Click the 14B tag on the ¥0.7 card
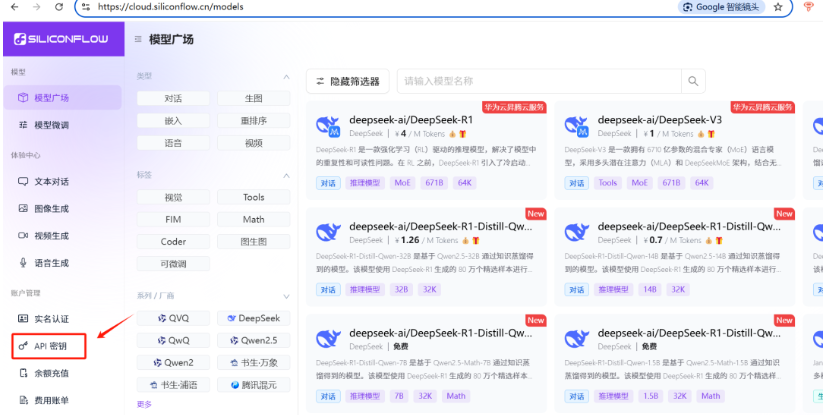 [x=650, y=289]
